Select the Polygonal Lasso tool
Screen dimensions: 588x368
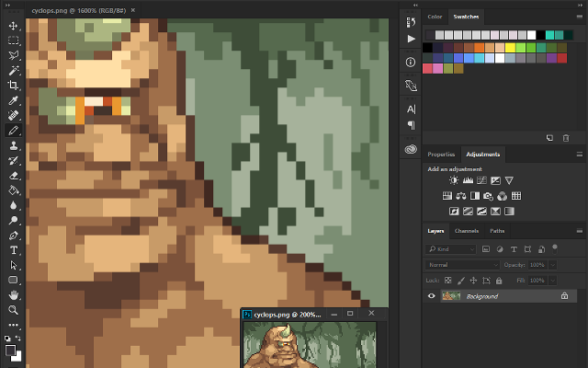click(x=13, y=55)
